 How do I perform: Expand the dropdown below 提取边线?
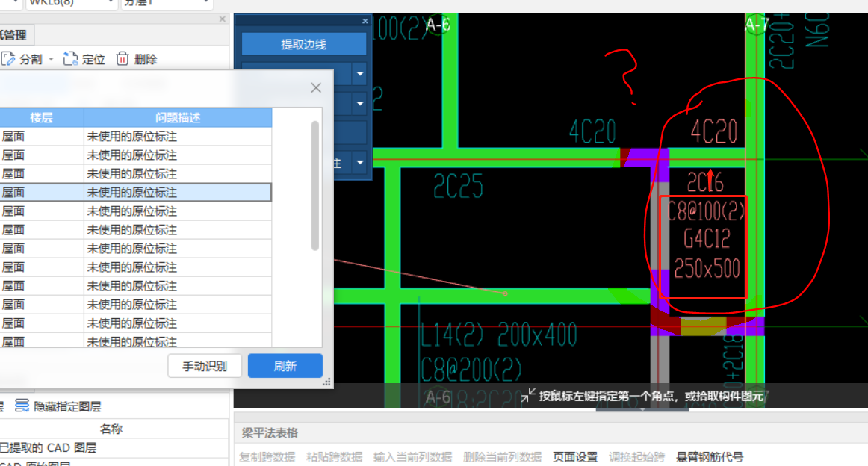click(360, 74)
